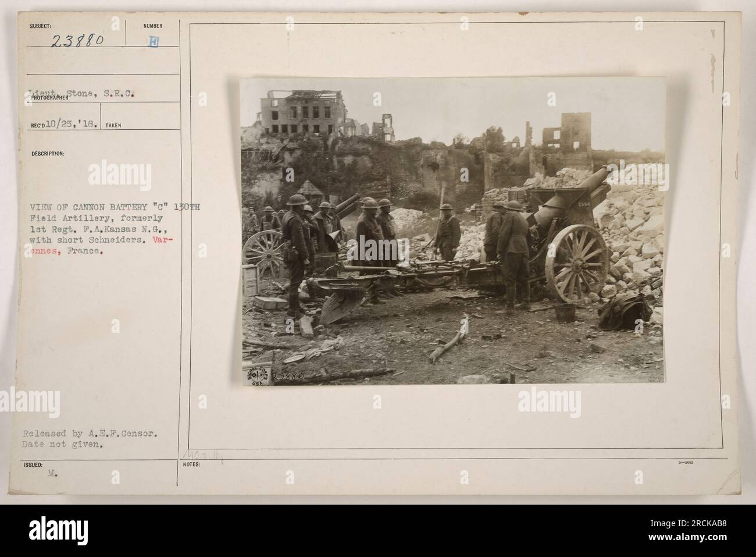Click the blue stamped letter E
756x557 pixels.
tap(153, 41)
